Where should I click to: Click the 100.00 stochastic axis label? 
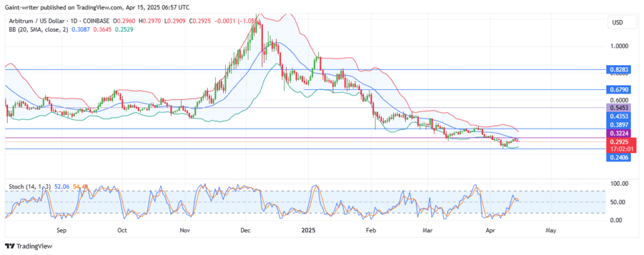pyautogui.click(x=620, y=183)
